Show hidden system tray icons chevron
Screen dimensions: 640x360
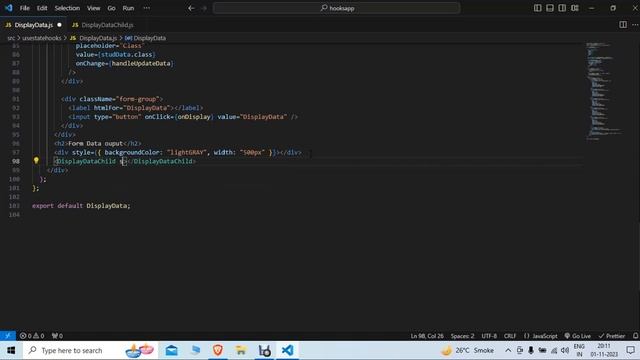tap(508, 350)
